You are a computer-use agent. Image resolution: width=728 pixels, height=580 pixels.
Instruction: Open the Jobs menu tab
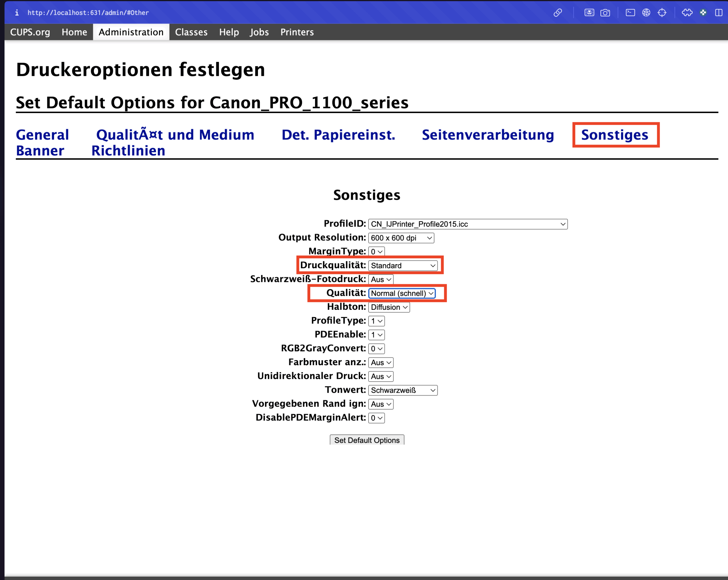[259, 32]
